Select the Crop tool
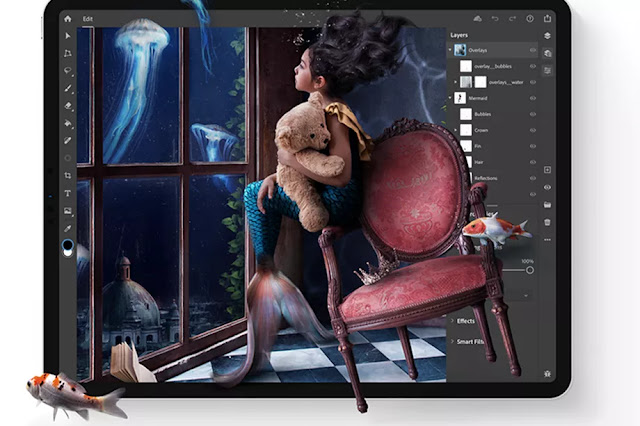The width and height of the screenshot is (640, 426). coord(68,175)
